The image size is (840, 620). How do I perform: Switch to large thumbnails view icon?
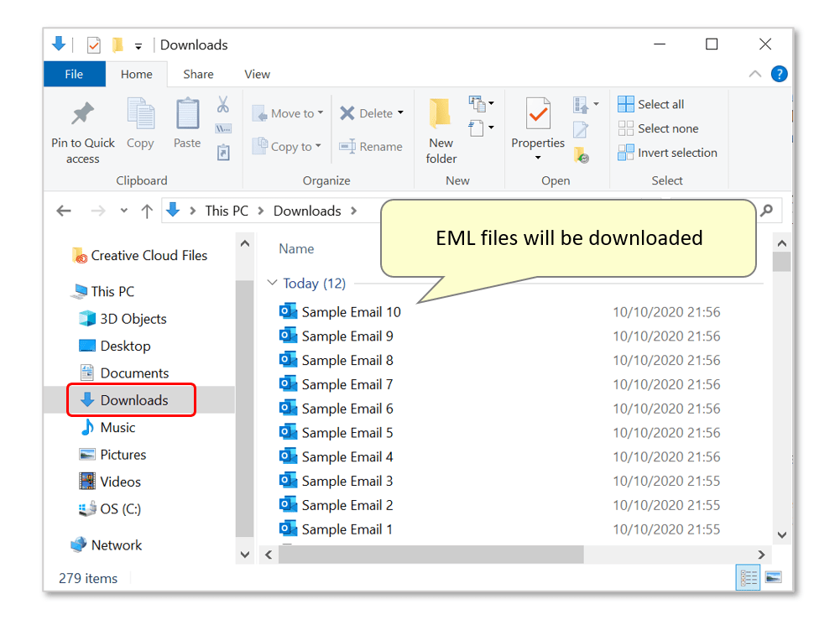[773, 577]
